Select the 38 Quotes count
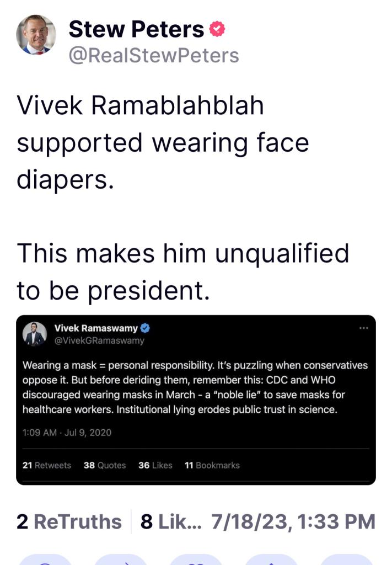The width and height of the screenshot is (392, 565). click(x=105, y=465)
